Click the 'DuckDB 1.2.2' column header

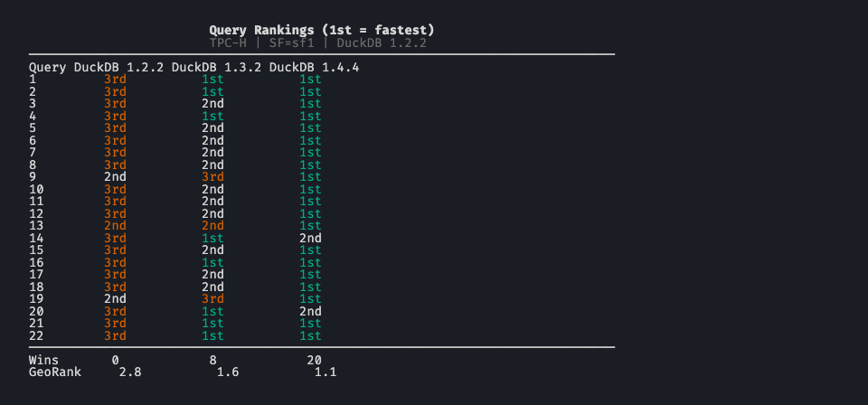[x=119, y=68]
